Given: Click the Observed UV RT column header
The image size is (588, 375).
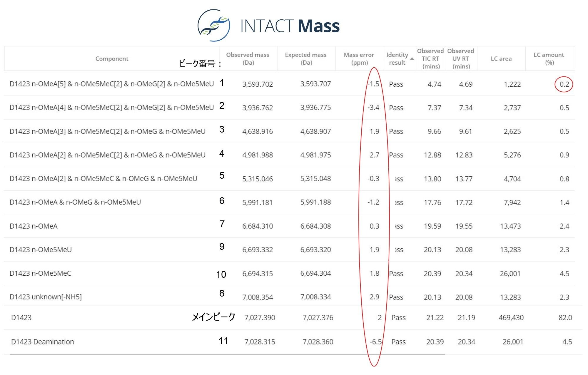Looking at the screenshot, I should [x=461, y=58].
